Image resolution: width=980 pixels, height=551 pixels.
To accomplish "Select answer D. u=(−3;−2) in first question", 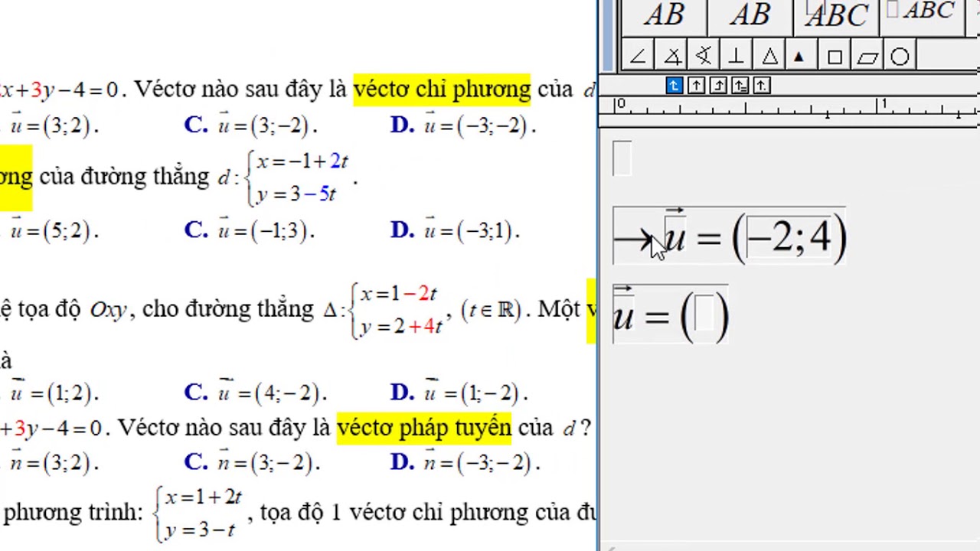I will (x=463, y=126).
